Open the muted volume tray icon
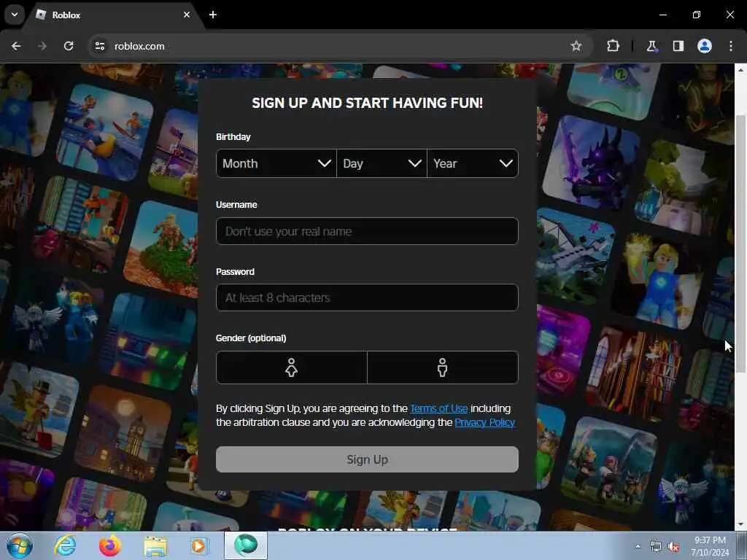Screen dimensions: 747x560 [x=673, y=547]
